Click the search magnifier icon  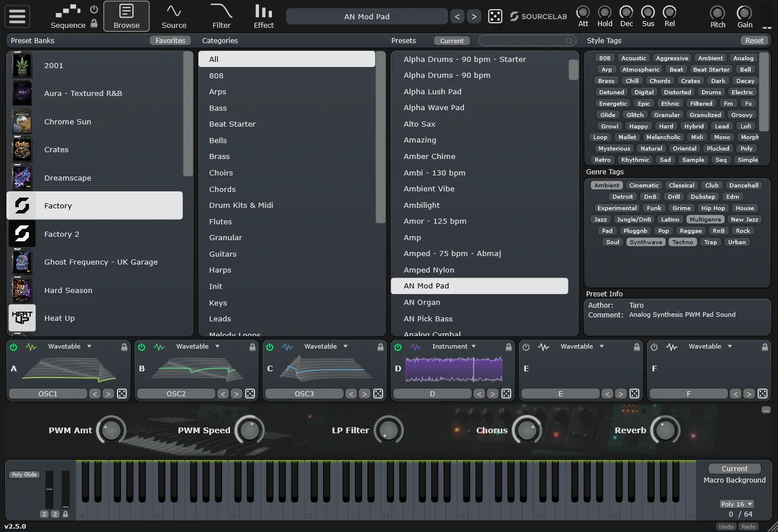(x=568, y=41)
